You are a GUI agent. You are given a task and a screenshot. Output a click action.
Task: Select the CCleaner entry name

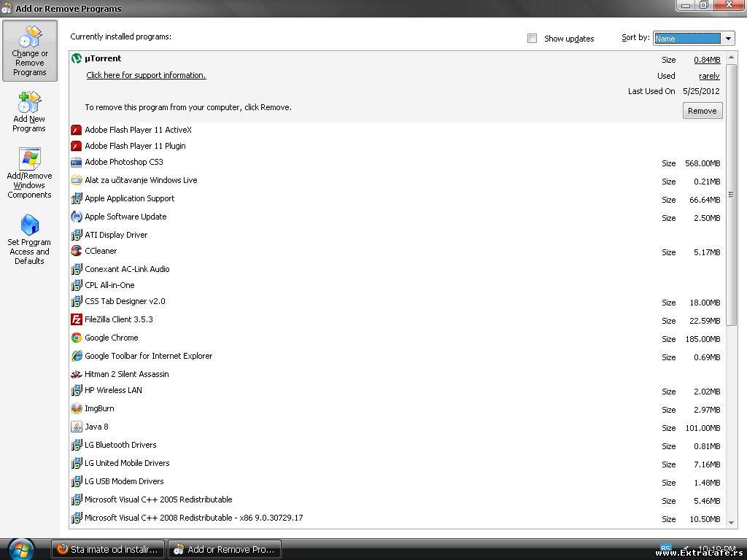pos(101,251)
